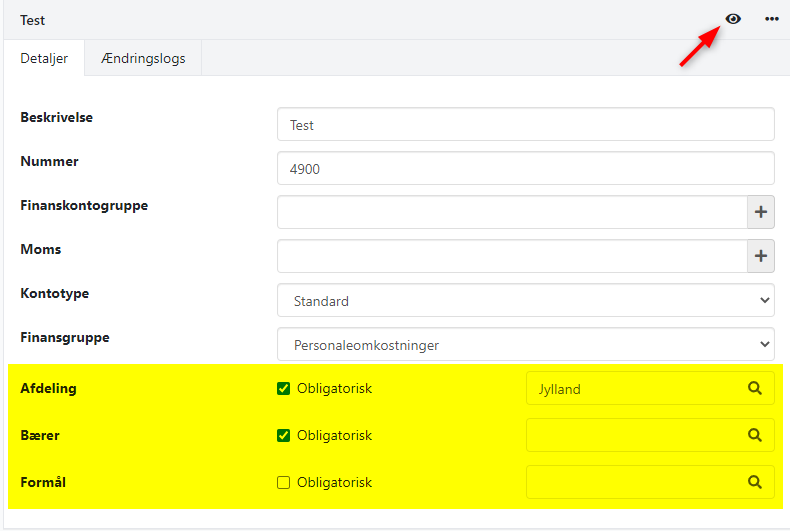The height and width of the screenshot is (531, 790).
Task: Click plus icon next to Finanskontogruppe
Action: pos(761,212)
